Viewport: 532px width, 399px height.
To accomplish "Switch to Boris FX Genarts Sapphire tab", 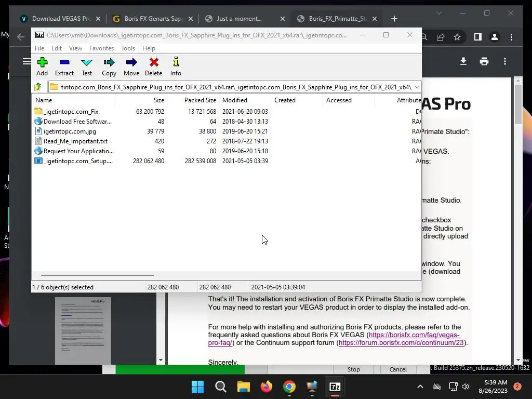I will click(x=153, y=19).
